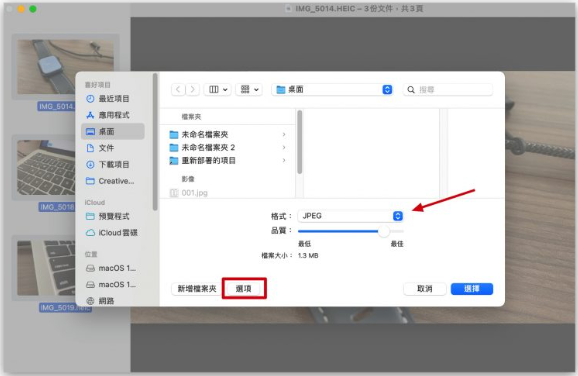Click the 檔案夾 column header
The image size is (578, 376).
(x=191, y=117)
